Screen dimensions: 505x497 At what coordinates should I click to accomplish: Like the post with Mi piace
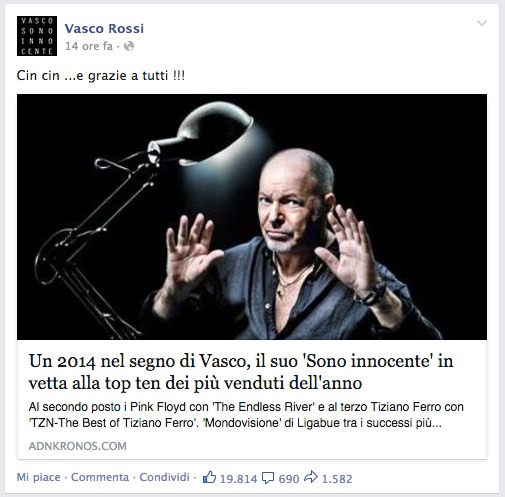[x=39, y=477]
